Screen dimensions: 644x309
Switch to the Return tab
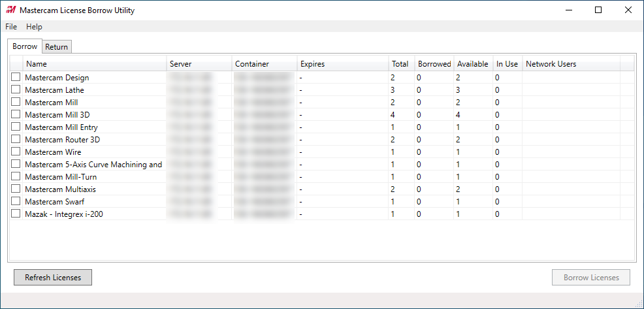coord(57,47)
